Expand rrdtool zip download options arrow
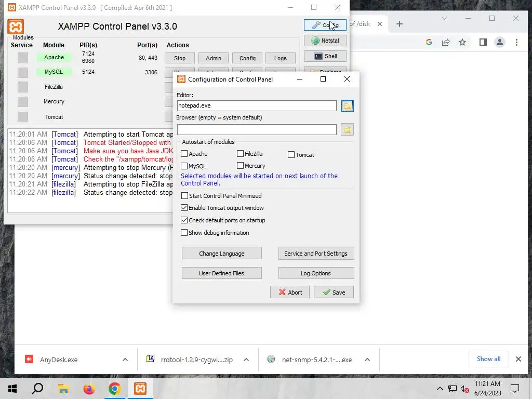532x399 pixels. coord(246,360)
